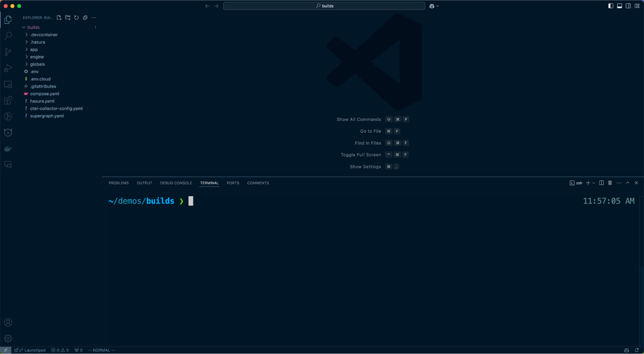Collapse all folders in Explorer
The width and height of the screenshot is (644, 354).
(85, 18)
